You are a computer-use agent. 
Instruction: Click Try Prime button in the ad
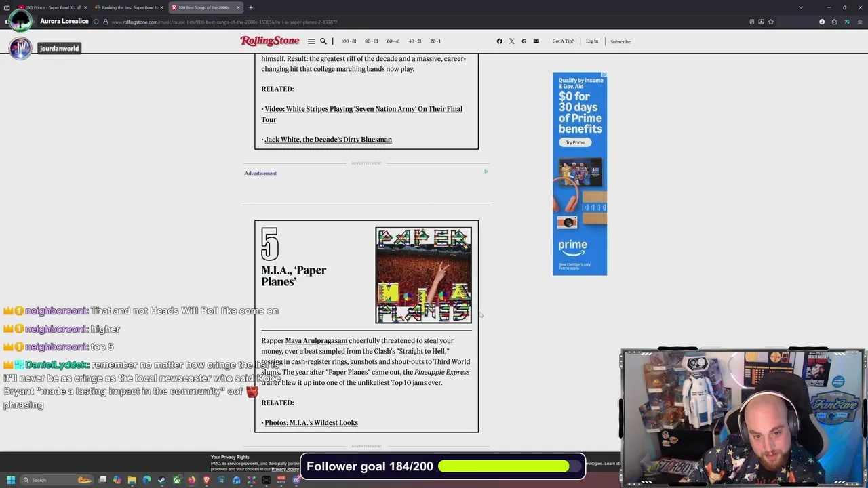point(575,142)
